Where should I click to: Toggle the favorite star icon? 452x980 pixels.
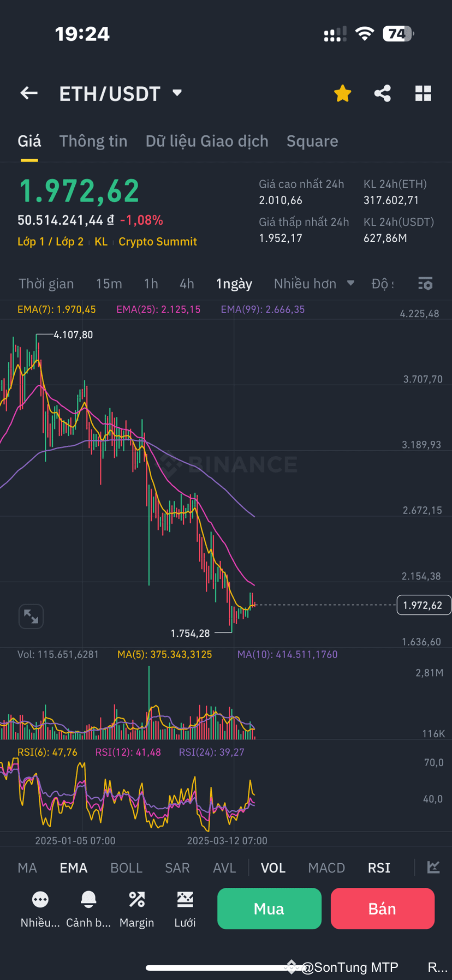pyautogui.click(x=342, y=93)
